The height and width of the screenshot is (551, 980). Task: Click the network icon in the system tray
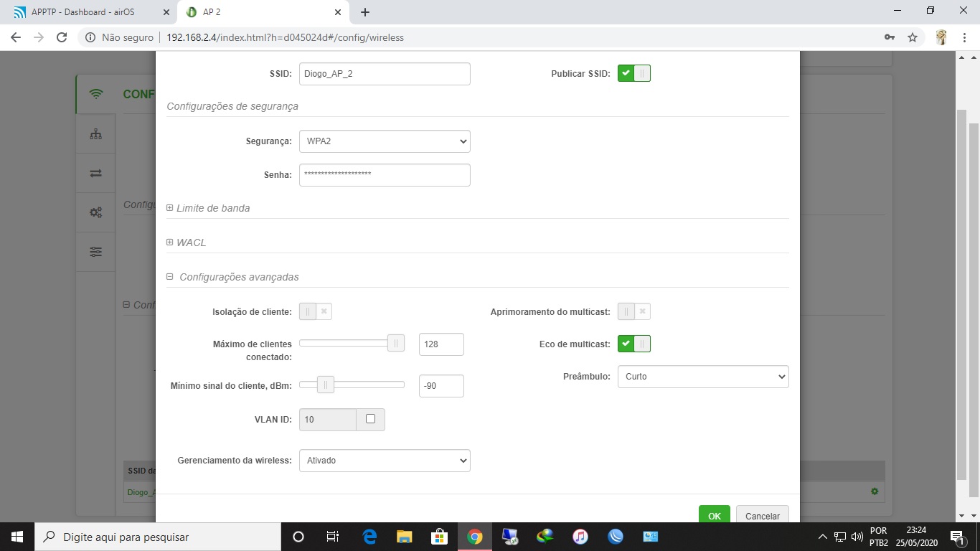840,537
